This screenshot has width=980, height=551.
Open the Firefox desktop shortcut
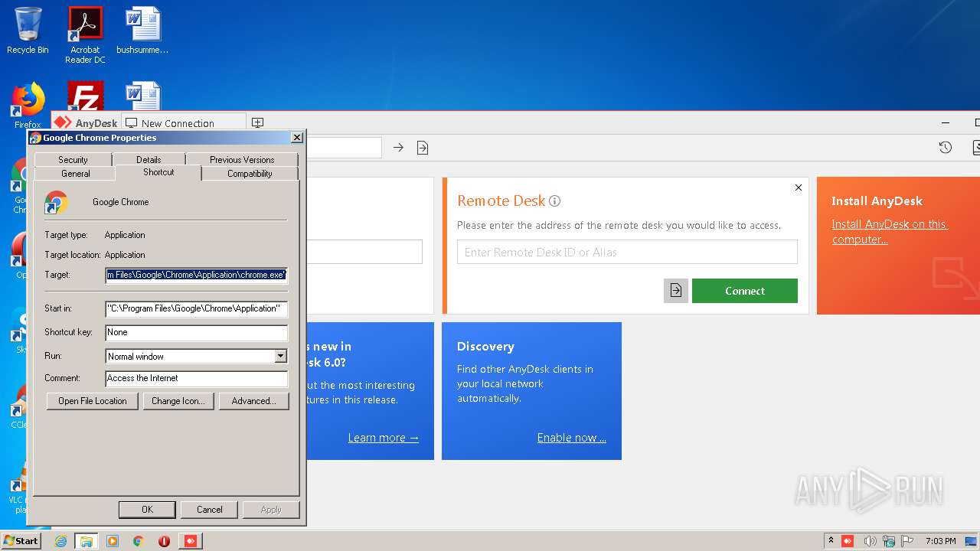(x=28, y=106)
